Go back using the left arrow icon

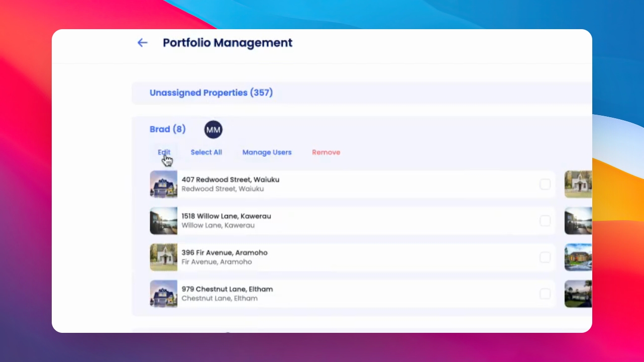click(143, 43)
